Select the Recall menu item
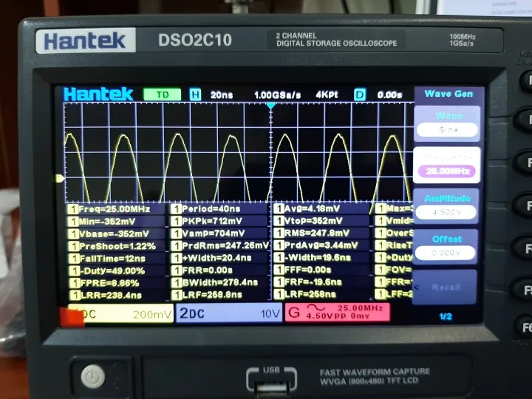Screen dimensions: 532x399 click(445, 287)
